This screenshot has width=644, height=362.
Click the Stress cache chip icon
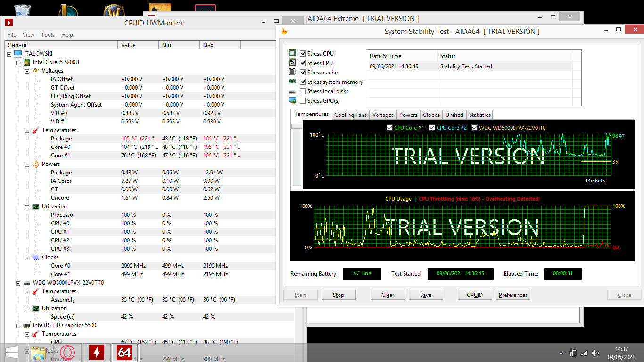[x=292, y=72]
